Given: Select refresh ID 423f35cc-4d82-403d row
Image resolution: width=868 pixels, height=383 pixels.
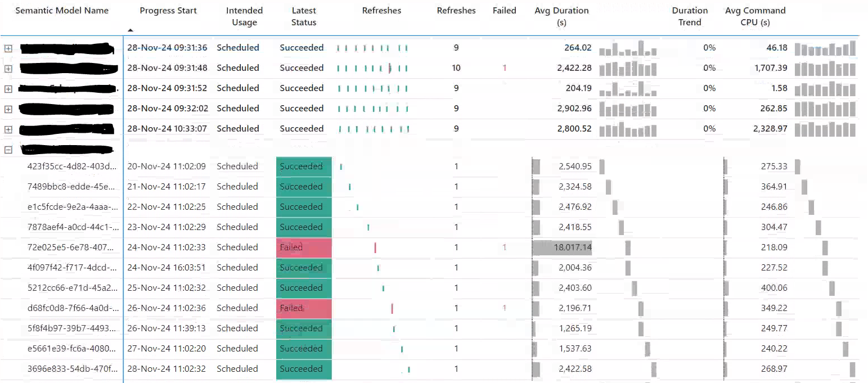Looking at the screenshot, I should tap(72, 166).
